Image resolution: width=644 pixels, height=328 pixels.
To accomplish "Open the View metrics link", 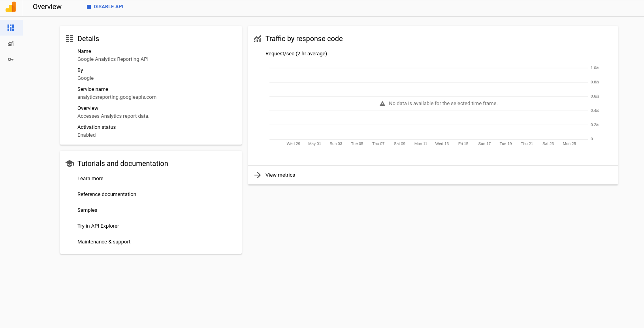I will tap(280, 175).
